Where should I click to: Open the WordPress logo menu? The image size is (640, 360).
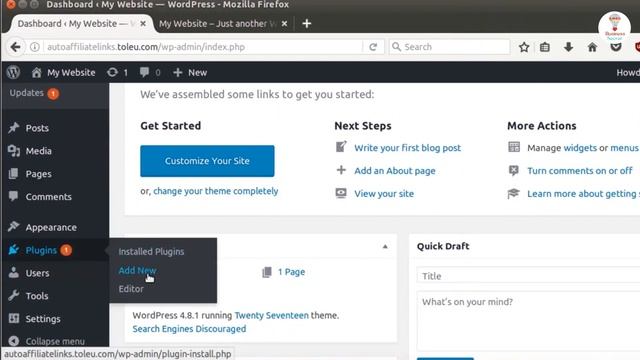coord(13,72)
